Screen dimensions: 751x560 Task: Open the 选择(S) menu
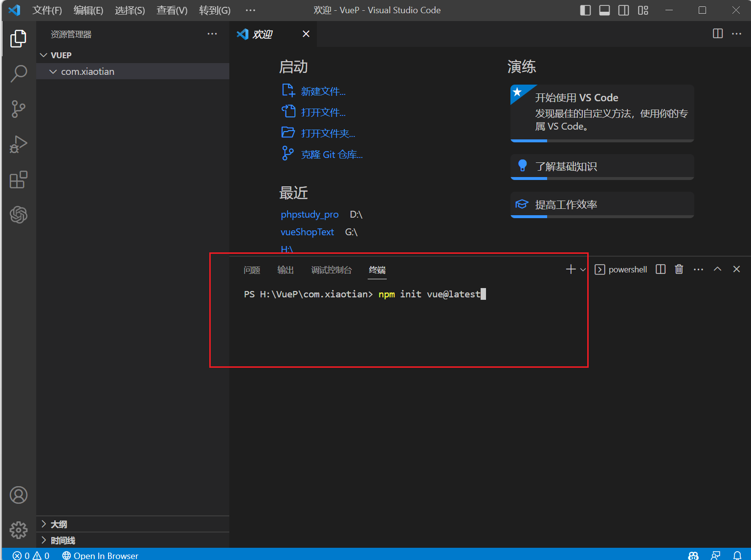pos(130,10)
